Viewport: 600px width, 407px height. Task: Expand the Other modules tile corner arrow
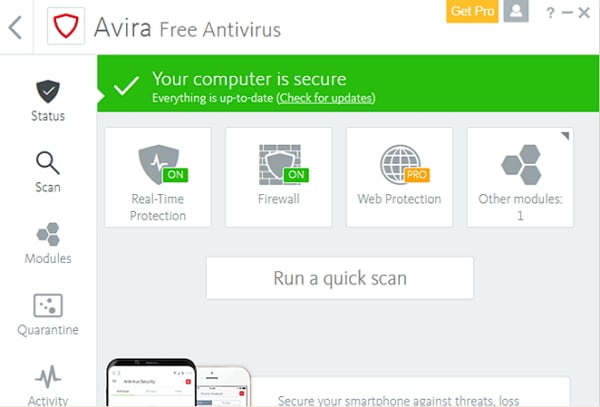(x=565, y=136)
